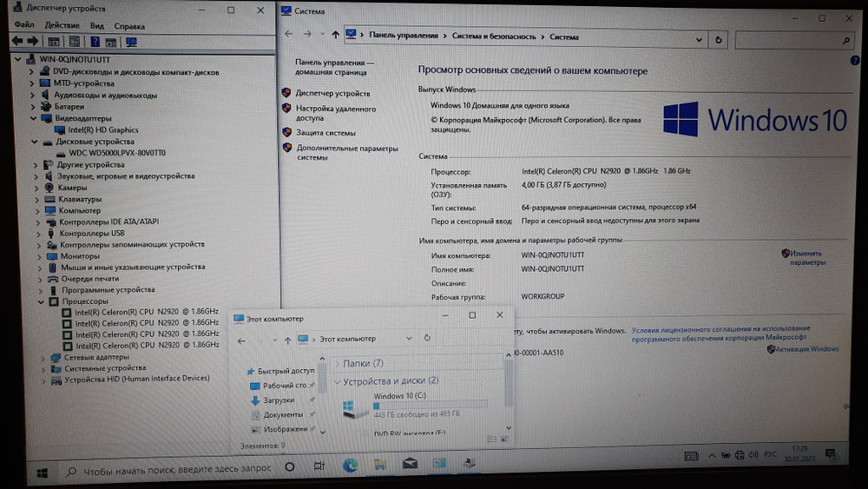Screen dimensions: 868x489
Task: Click Система и безопасность breadcrumb
Action: click(x=494, y=36)
